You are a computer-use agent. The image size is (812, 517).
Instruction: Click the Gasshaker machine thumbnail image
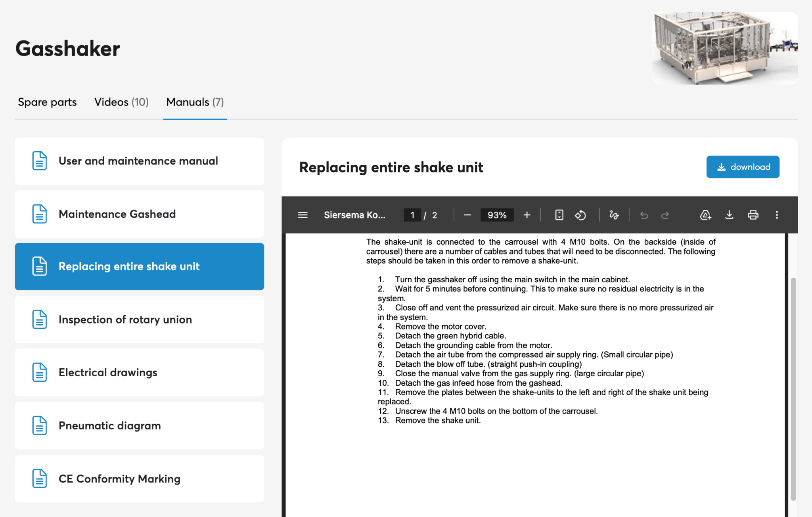coord(725,48)
